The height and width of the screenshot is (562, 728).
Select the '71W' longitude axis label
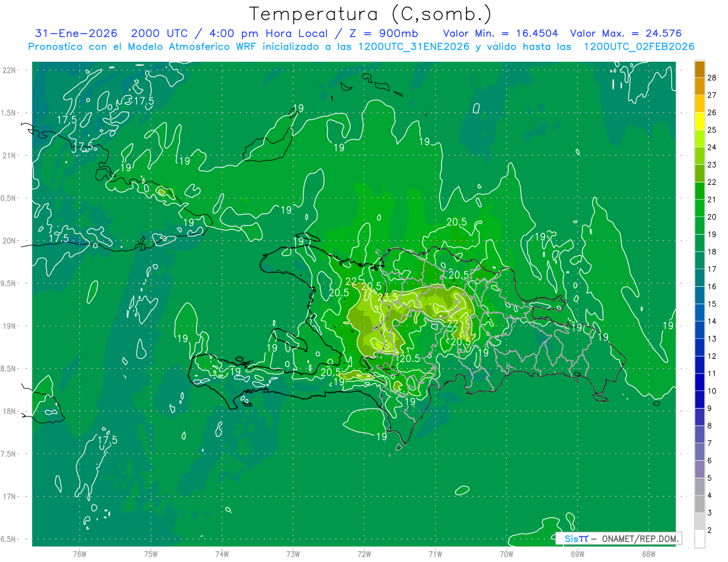point(435,554)
